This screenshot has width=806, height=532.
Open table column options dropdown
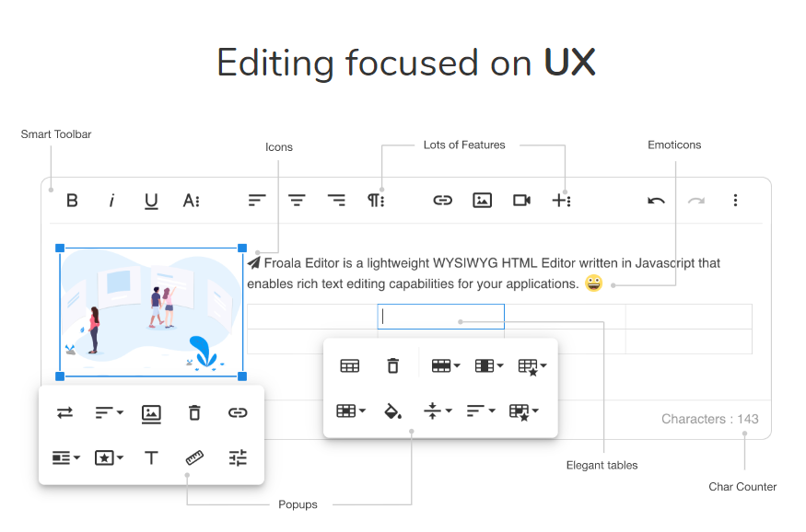[489, 366]
